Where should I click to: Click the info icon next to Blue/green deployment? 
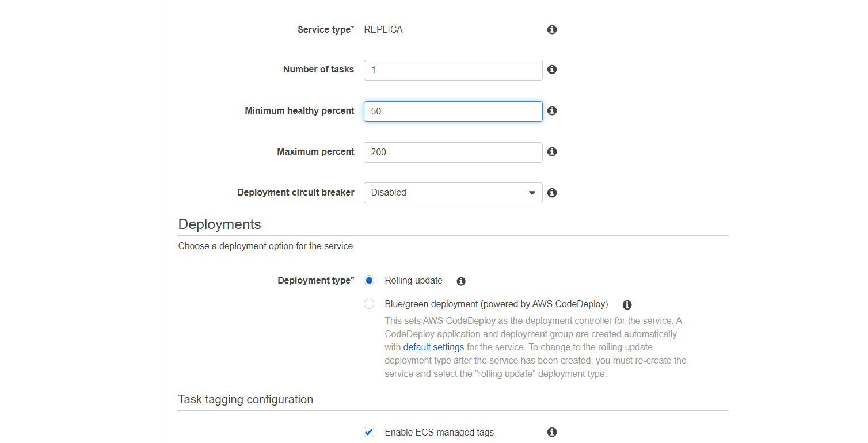(627, 304)
